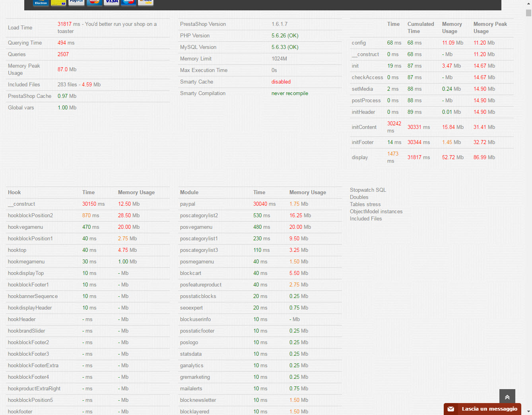The width and height of the screenshot is (532, 415).
Task: Click the envelope icon in message widget
Action: pos(451,409)
